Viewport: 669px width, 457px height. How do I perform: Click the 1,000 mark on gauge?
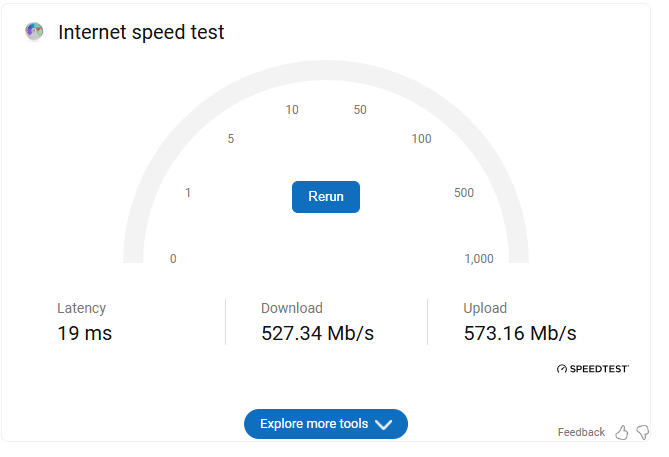tap(479, 259)
